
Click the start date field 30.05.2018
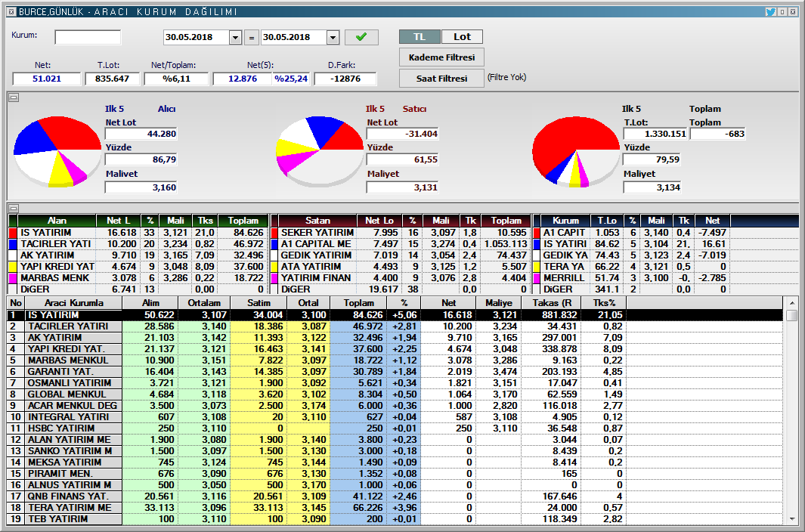point(196,38)
